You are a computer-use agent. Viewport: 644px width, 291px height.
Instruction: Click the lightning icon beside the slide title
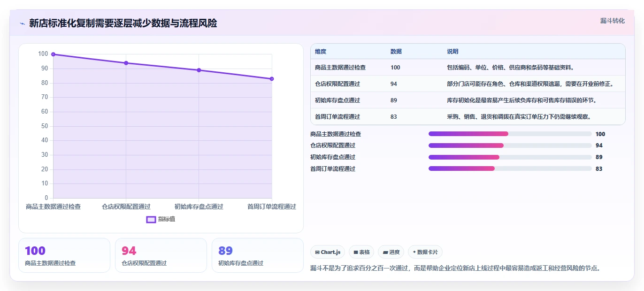pos(22,23)
